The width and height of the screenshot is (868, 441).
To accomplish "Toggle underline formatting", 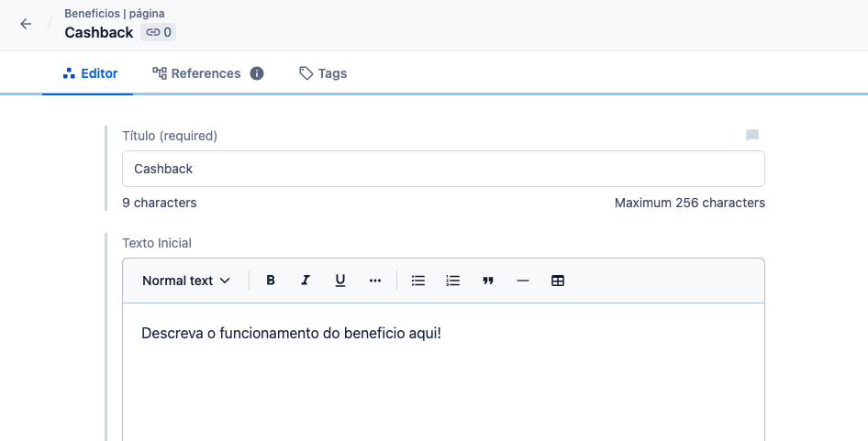I will [x=340, y=281].
